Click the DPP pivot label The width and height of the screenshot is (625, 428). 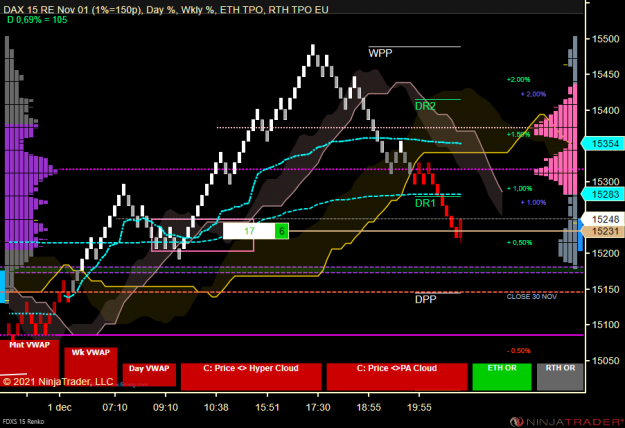(x=426, y=299)
